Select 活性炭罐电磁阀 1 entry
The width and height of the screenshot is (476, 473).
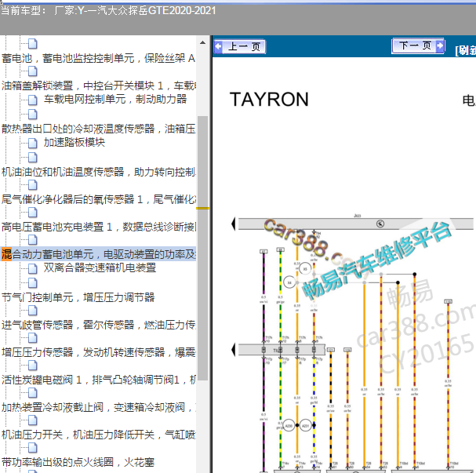[98, 380]
